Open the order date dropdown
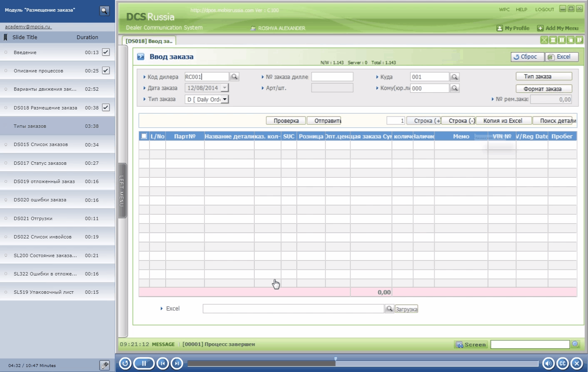This screenshot has width=588, height=372. click(x=224, y=88)
